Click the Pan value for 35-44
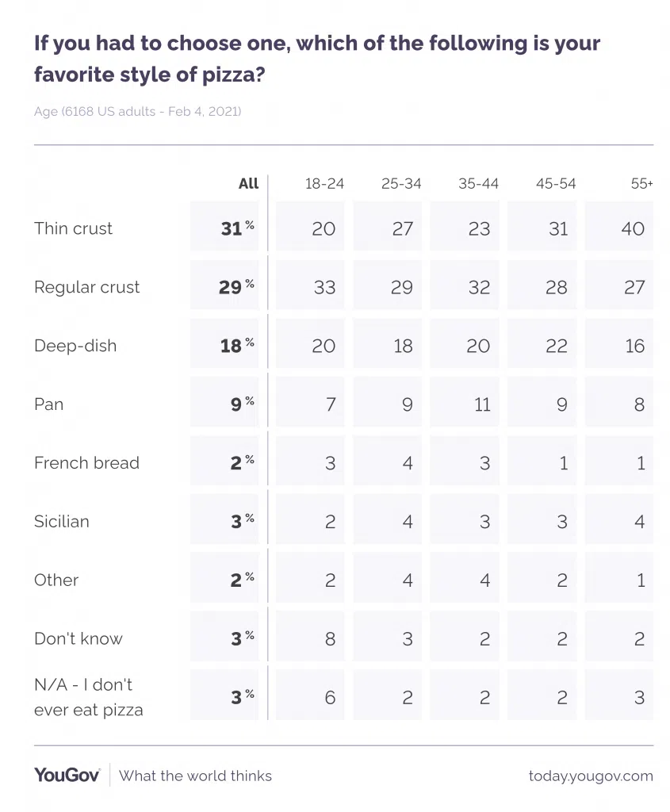Screen dimensions: 670x812 coord(478,404)
